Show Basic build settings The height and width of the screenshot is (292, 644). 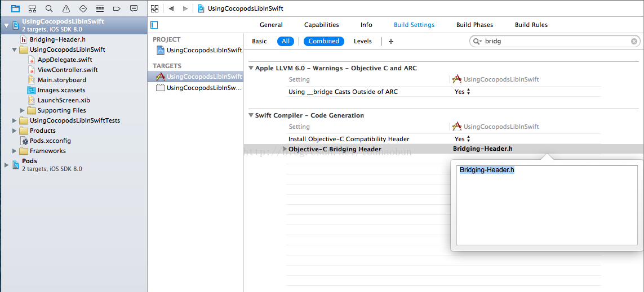[x=259, y=41]
